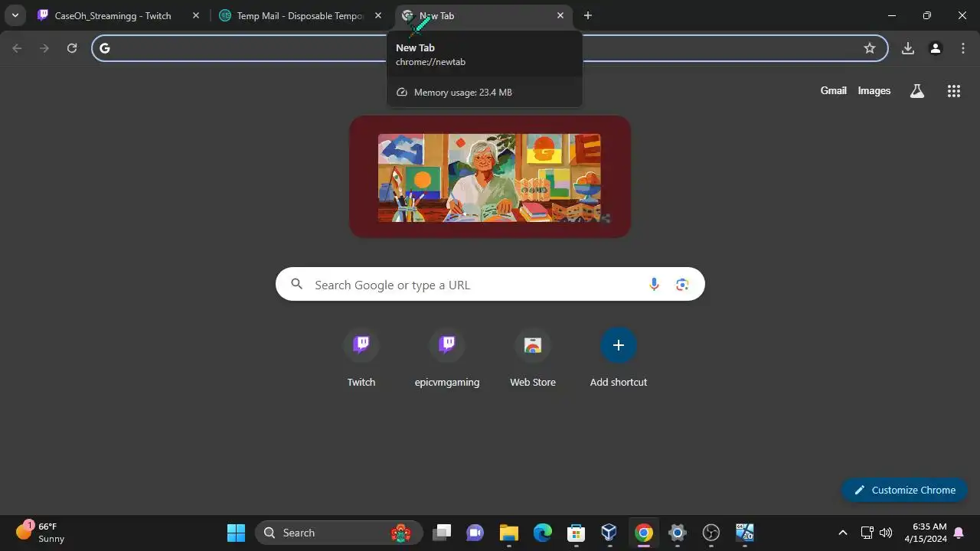This screenshot has height=551, width=980.
Task: Share the Google Doodle
Action: click(606, 218)
